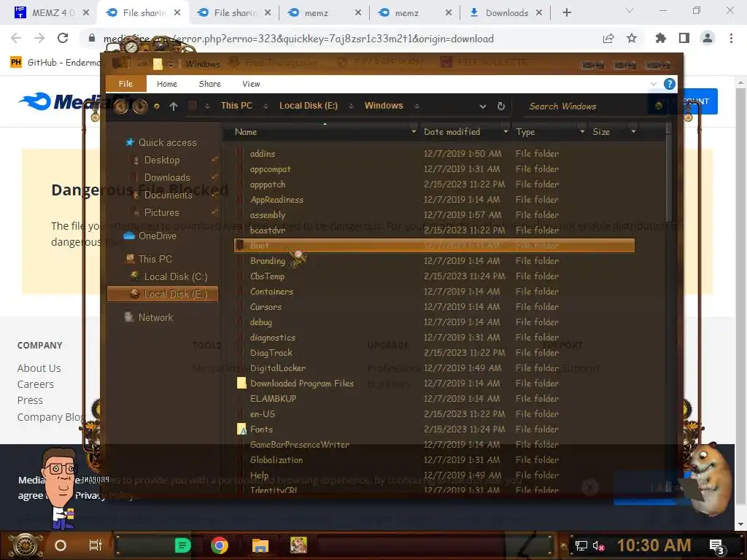
Task: Click the Search Windows input field
Action: pos(584,106)
